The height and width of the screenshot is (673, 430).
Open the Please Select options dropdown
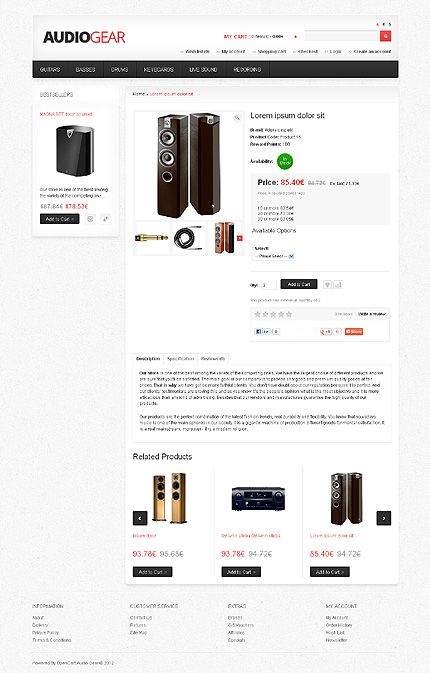pyautogui.click(x=274, y=256)
